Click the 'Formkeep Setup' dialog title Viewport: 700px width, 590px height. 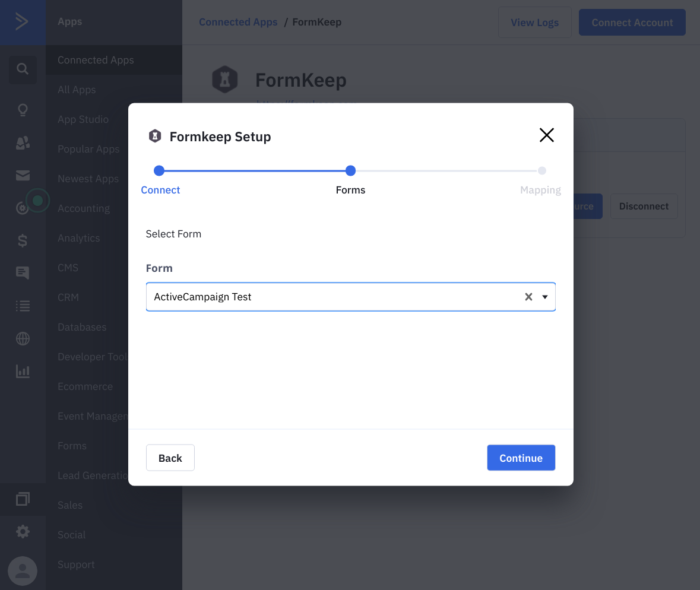coord(220,137)
